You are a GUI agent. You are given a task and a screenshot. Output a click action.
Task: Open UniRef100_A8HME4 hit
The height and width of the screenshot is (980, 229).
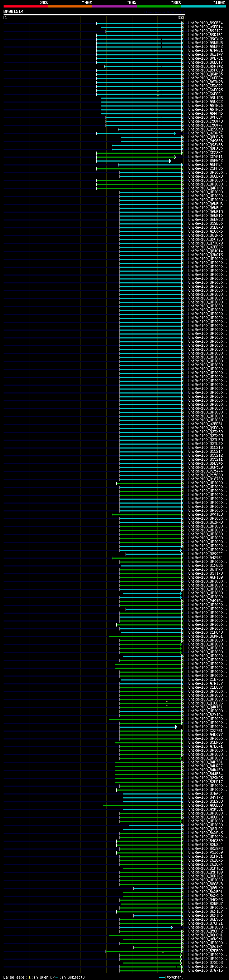pos(205,165)
